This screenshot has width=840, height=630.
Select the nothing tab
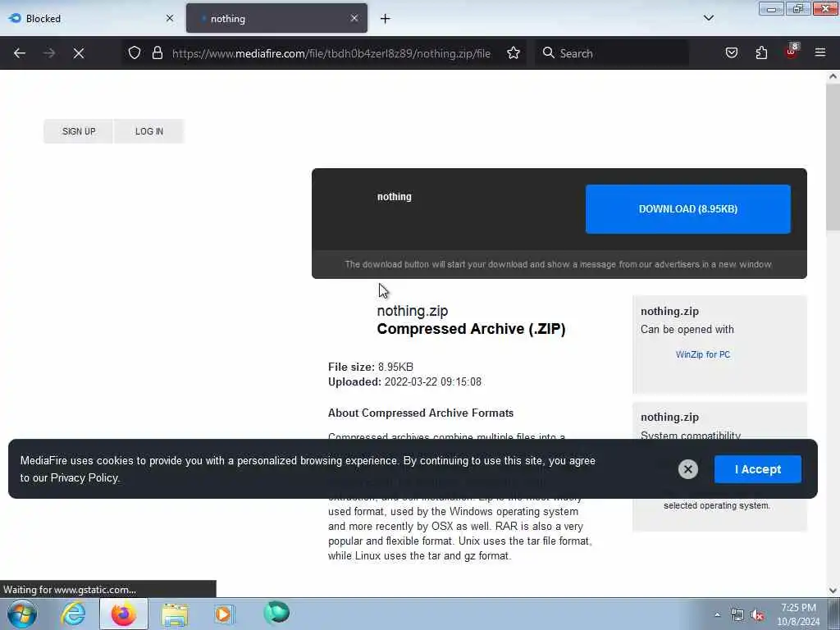(x=276, y=18)
